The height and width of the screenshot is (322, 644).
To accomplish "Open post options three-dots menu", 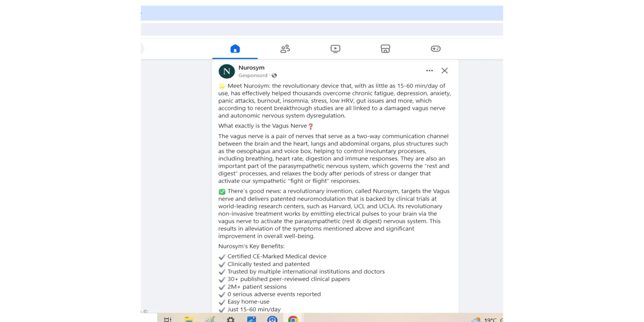I will 429,71.
